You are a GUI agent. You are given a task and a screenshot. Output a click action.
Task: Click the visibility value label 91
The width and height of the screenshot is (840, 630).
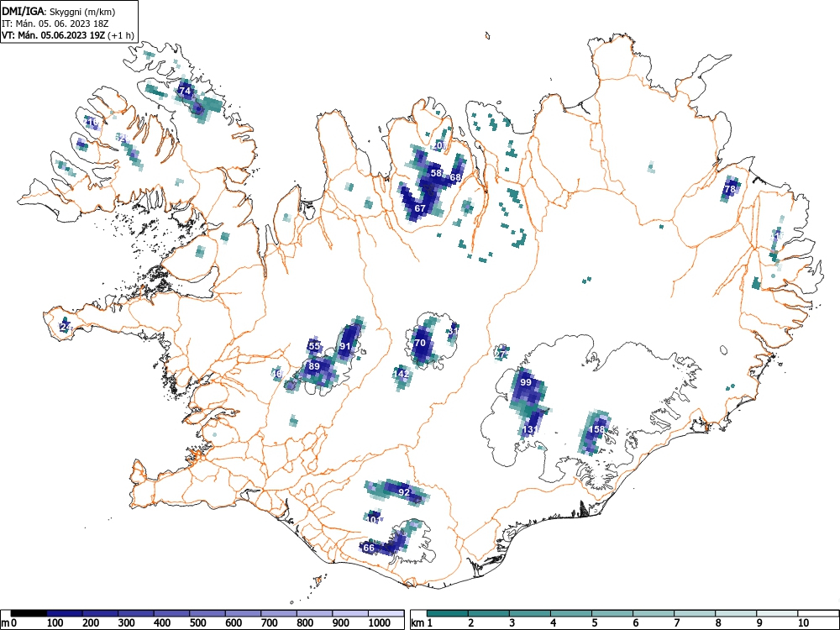click(x=345, y=346)
